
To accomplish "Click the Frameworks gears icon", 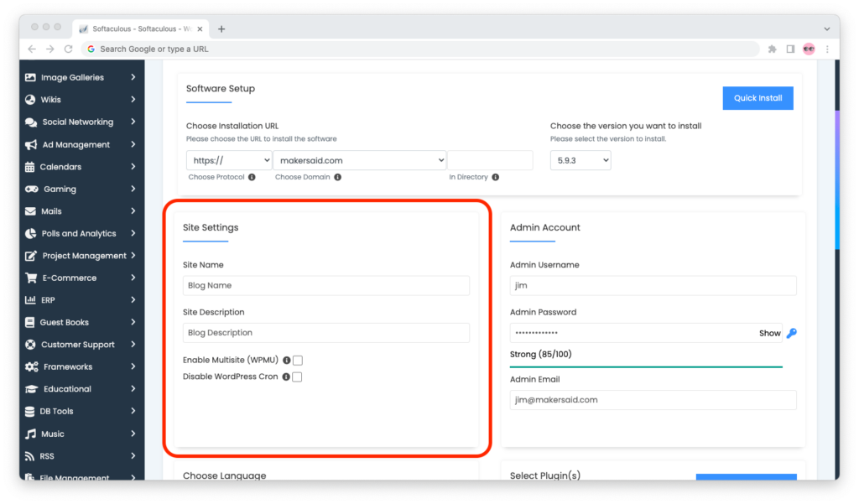I will 32,367.
